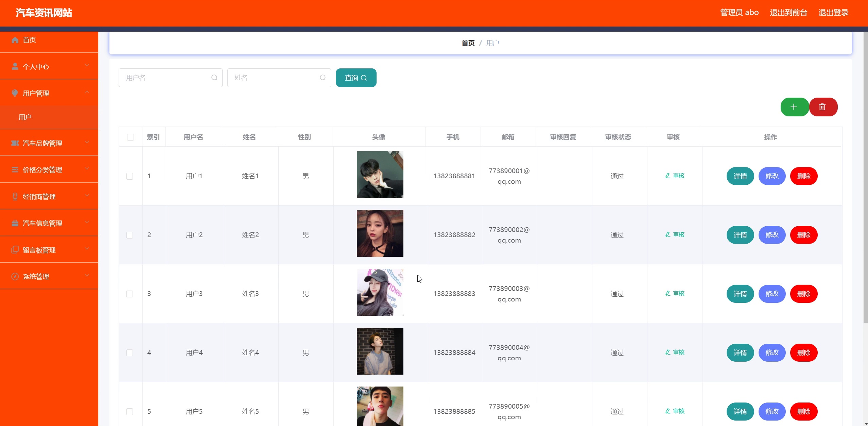This screenshot has width=868, height=426.
Task: Open 详情 for 用户1
Action: pos(740,176)
